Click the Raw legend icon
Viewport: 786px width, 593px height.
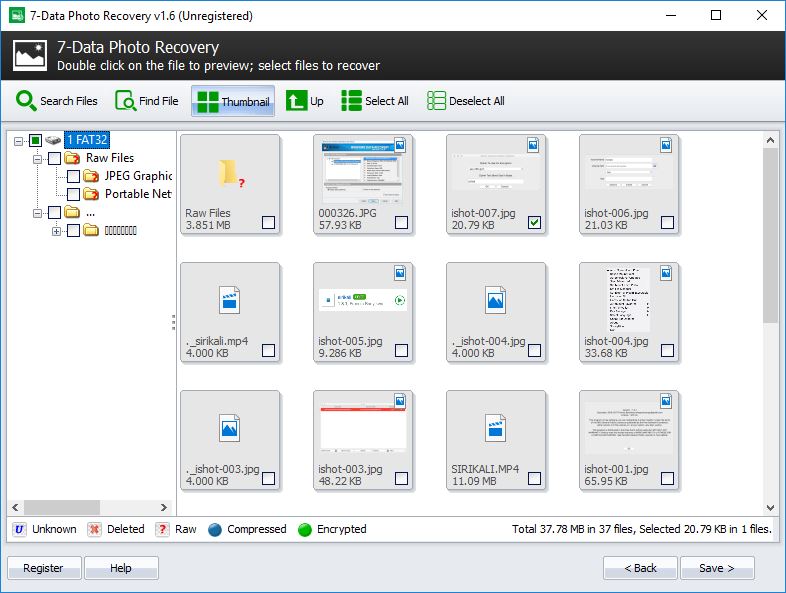[x=162, y=529]
